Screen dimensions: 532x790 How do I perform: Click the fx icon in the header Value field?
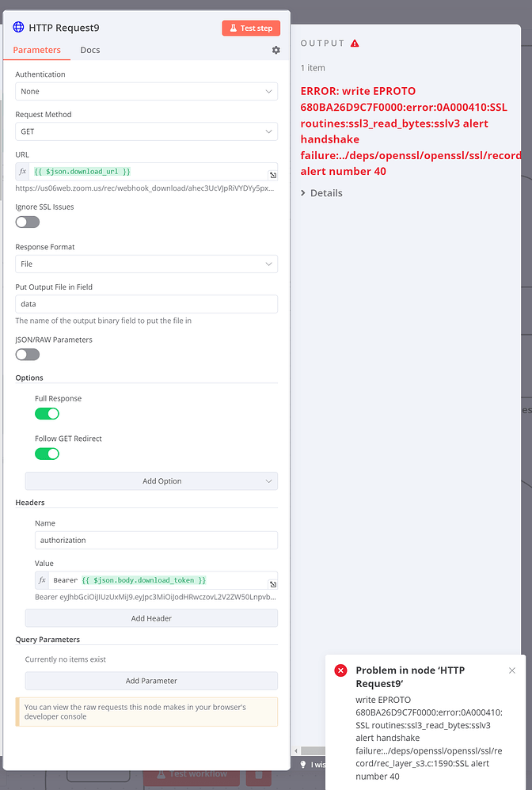point(42,579)
